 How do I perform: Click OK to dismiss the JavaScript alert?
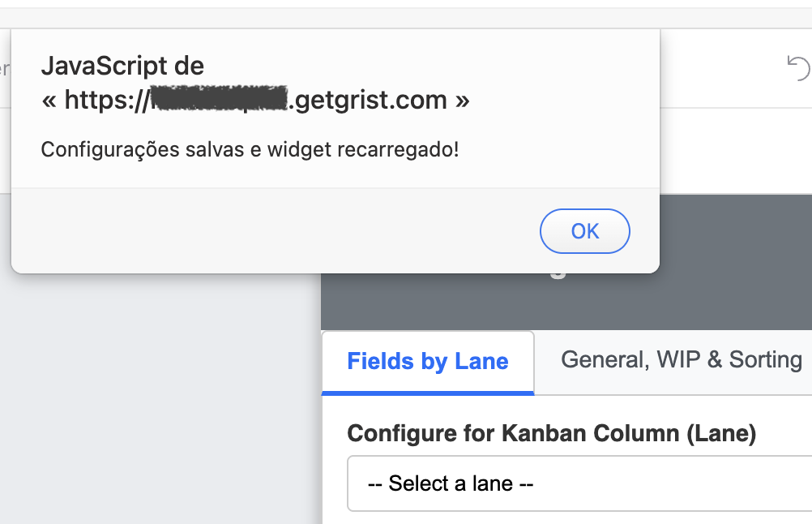[584, 231]
